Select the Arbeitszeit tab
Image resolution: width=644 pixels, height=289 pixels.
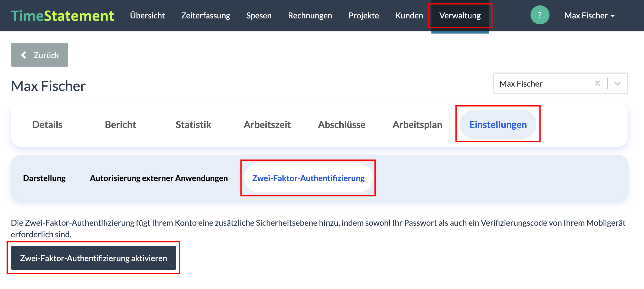click(x=267, y=125)
